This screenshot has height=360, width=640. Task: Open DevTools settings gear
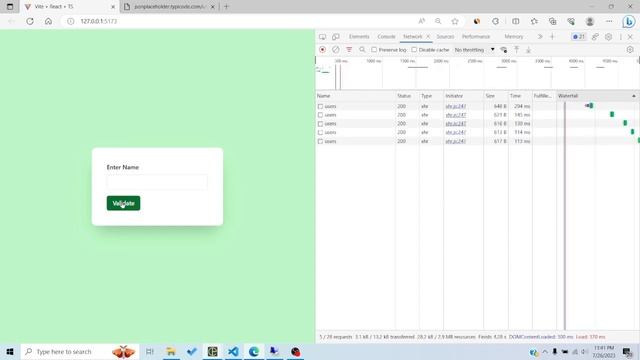click(x=608, y=37)
